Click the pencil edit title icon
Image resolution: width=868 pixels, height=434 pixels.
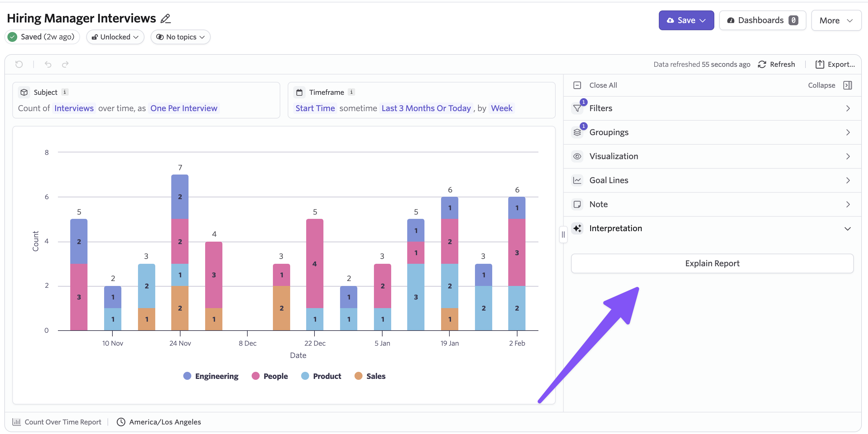click(x=165, y=18)
